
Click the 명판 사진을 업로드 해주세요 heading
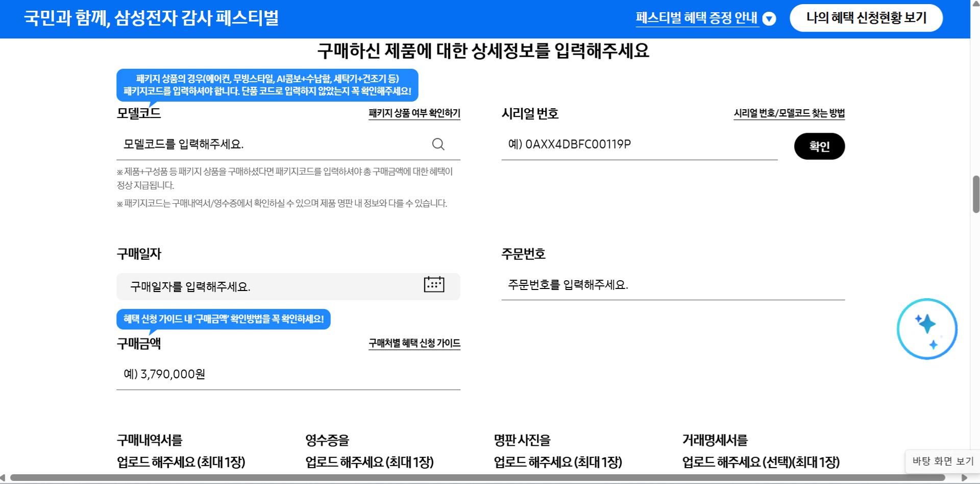pyautogui.click(x=558, y=451)
